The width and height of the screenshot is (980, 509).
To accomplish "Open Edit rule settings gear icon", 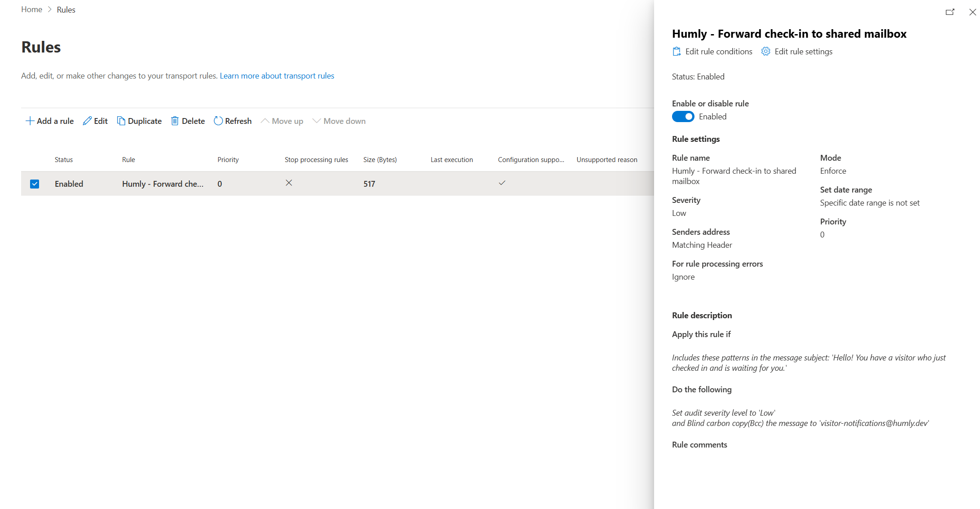I will pos(766,52).
